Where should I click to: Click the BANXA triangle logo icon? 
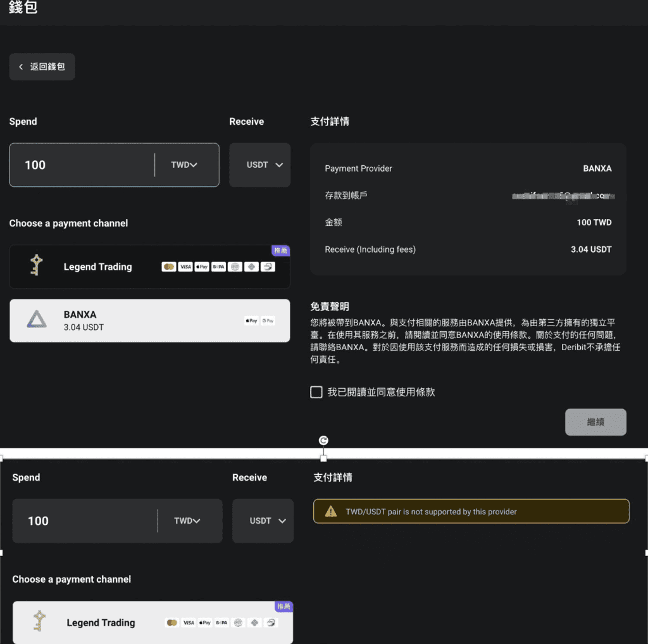point(36,320)
